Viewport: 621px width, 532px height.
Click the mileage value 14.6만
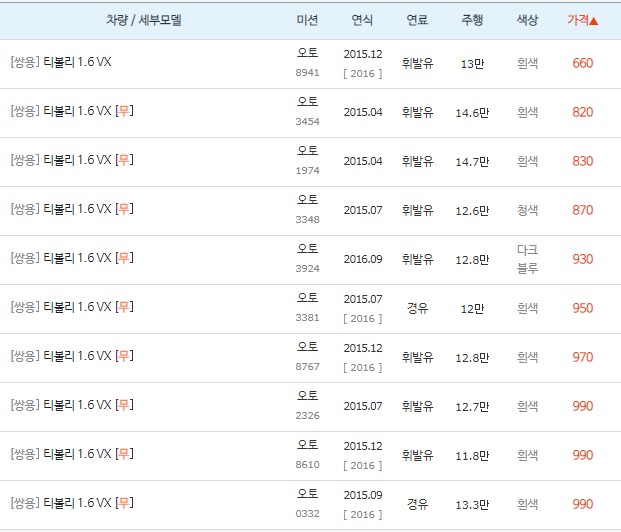(472, 113)
